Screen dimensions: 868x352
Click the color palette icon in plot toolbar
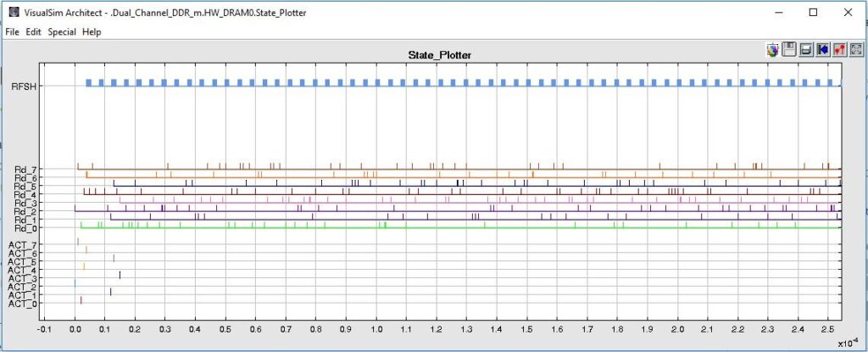771,50
